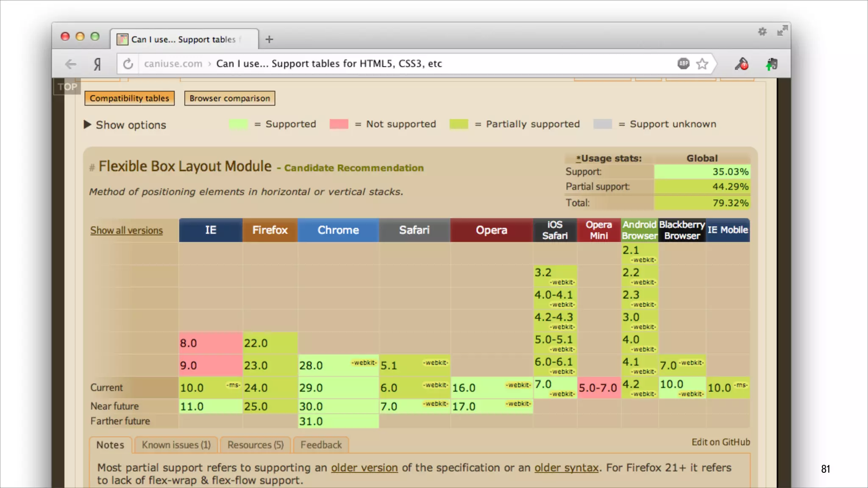868x488 pixels.
Task: Click the Edit on GitHub link
Action: click(x=721, y=442)
